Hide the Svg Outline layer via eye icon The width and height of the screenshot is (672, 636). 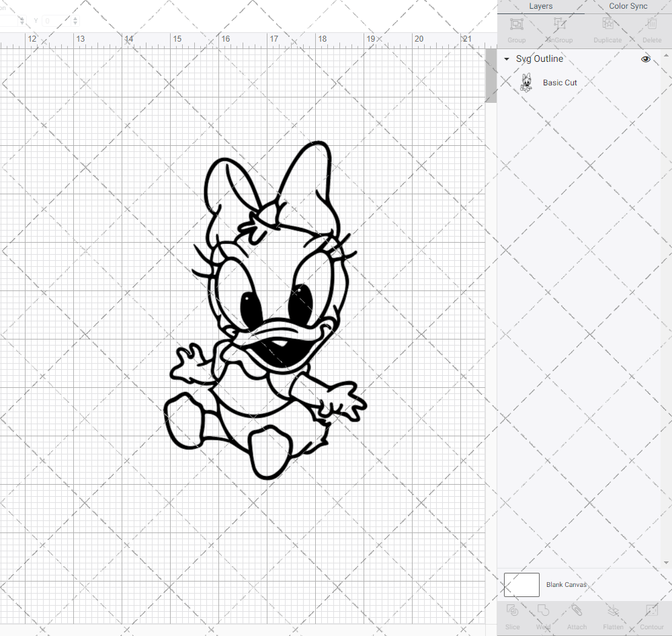tap(646, 59)
